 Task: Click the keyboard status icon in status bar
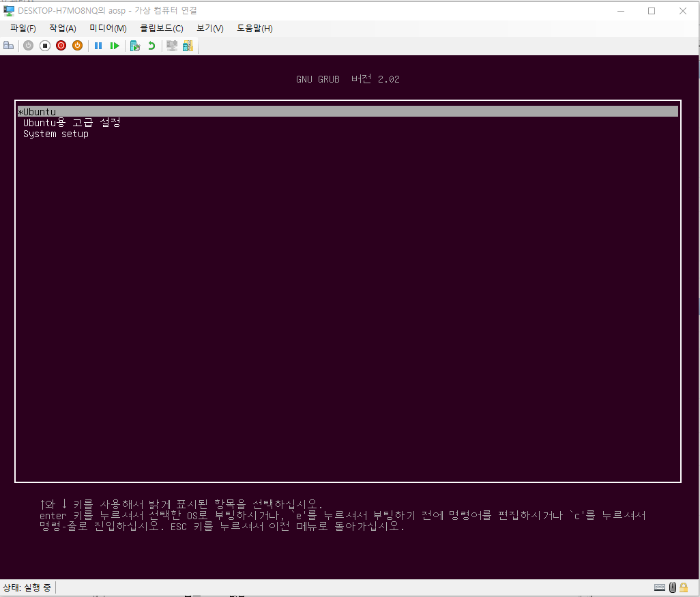(x=659, y=587)
